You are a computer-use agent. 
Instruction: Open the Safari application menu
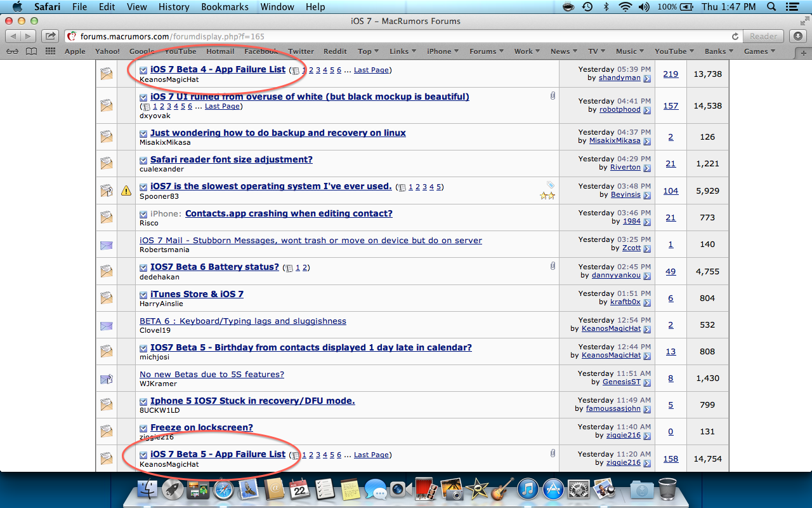click(48, 7)
